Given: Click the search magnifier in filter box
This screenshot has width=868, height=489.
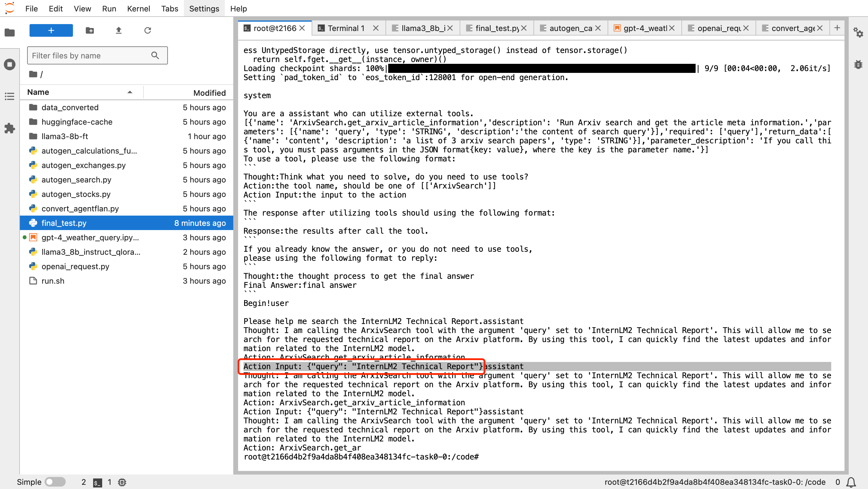Looking at the screenshot, I should [x=155, y=55].
